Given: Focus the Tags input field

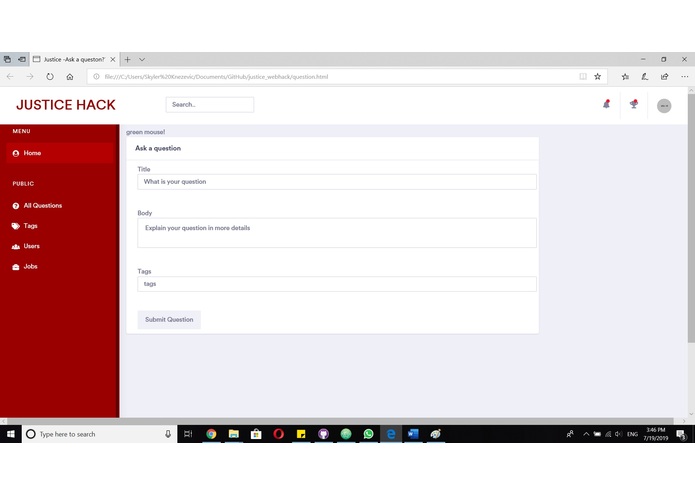Looking at the screenshot, I should 337,284.
